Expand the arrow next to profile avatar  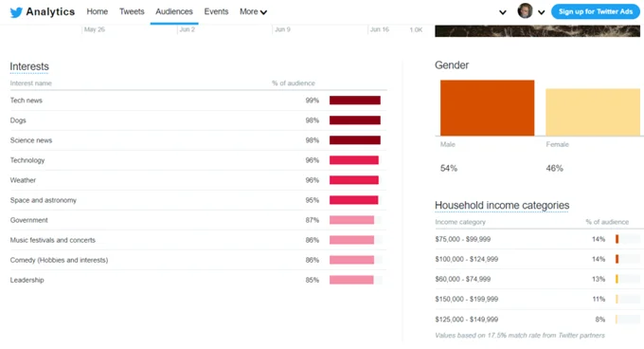(542, 12)
